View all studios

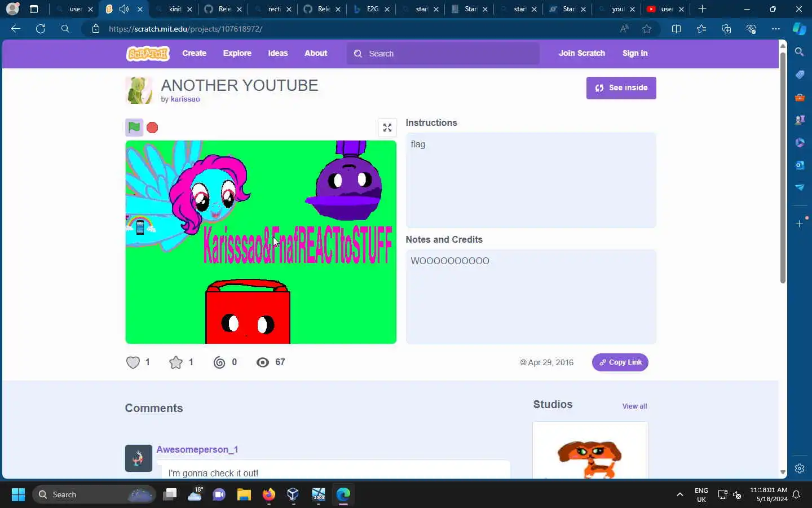pos(634,406)
